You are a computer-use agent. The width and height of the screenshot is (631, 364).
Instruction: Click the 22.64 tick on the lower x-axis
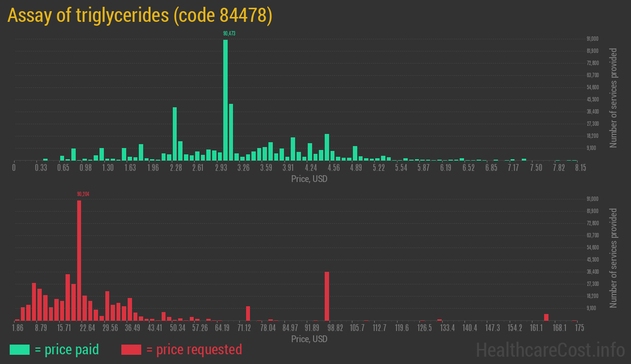(x=87, y=328)
